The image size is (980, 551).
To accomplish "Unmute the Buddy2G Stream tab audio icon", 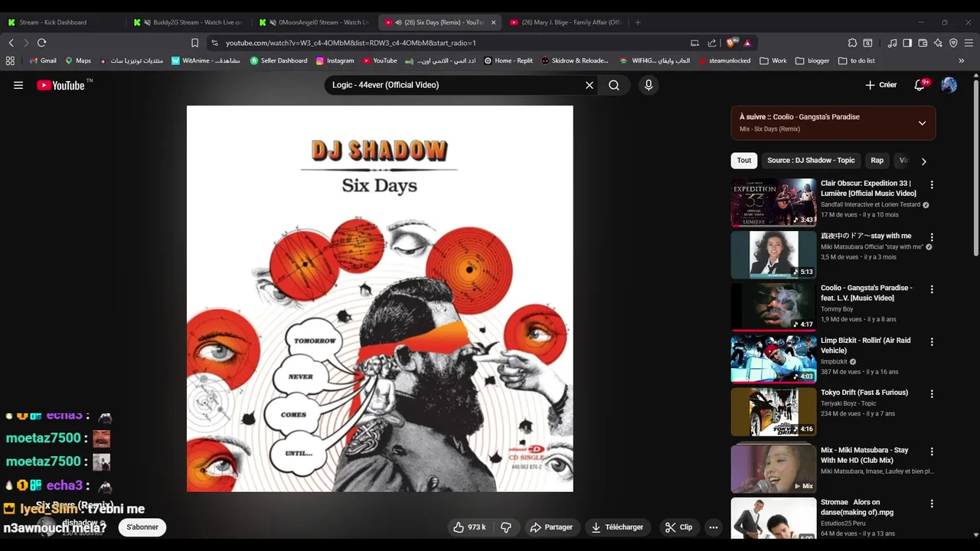I will pyautogui.click(x=147, y=22).
